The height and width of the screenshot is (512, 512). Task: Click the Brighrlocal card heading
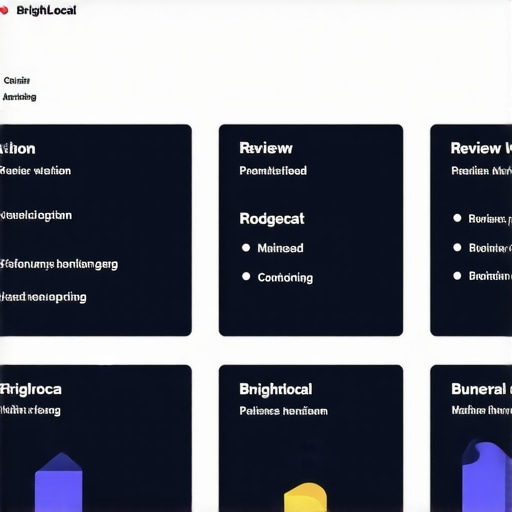[276, 389]
